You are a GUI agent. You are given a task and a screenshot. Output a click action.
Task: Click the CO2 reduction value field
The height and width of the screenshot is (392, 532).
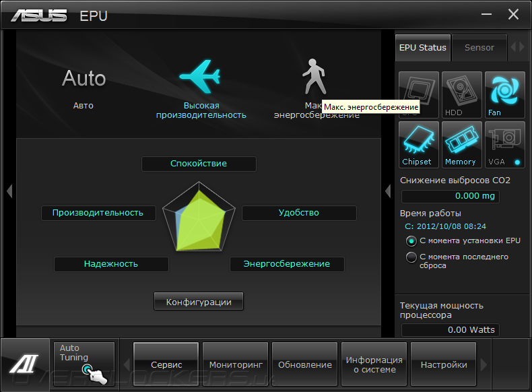451,196
